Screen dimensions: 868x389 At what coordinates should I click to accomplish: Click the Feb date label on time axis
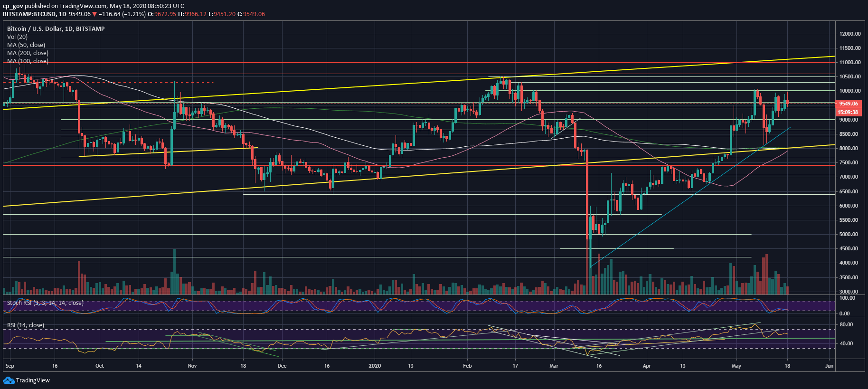coord(467,366)
